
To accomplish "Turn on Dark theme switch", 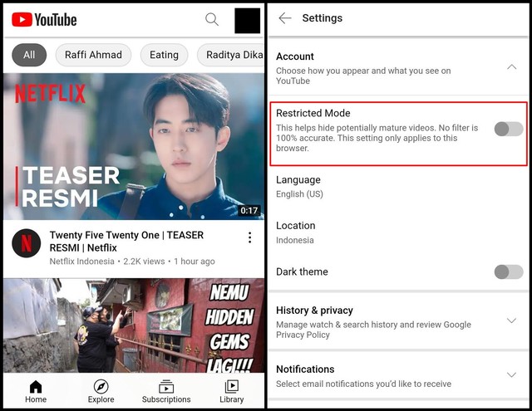I will [509, 272].
